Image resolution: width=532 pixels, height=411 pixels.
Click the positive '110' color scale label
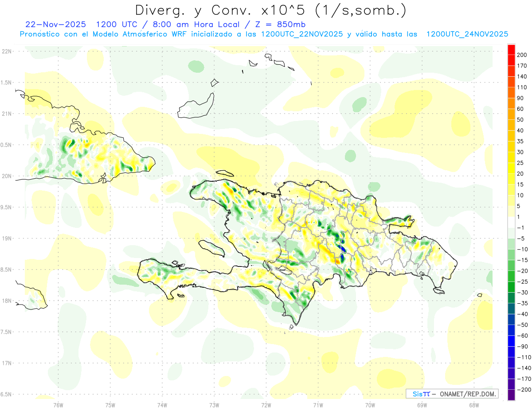pyautogui.click(x=522, y=87)
